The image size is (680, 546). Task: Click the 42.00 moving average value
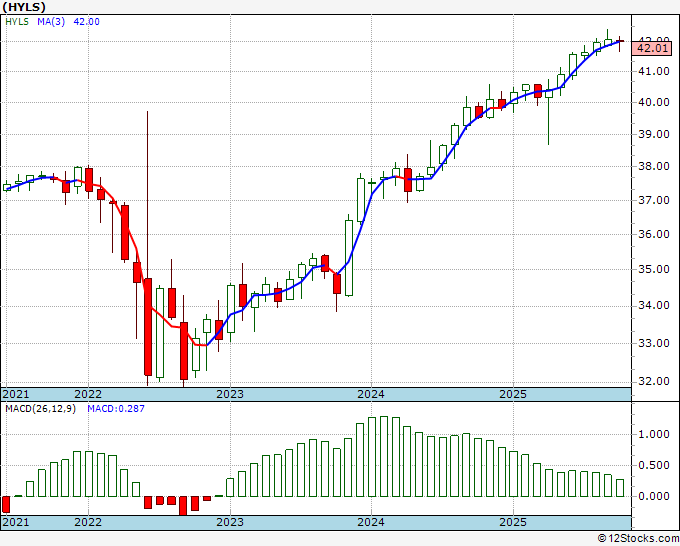pos(86,22)
